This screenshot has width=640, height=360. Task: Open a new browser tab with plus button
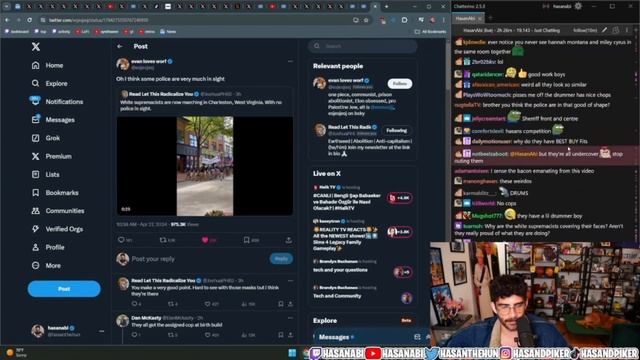386,7
